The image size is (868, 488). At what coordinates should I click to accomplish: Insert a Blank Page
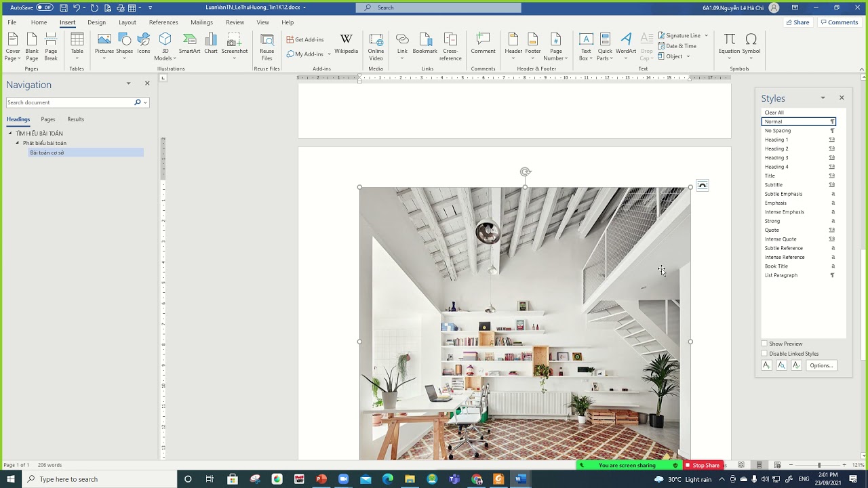[32, 46]
